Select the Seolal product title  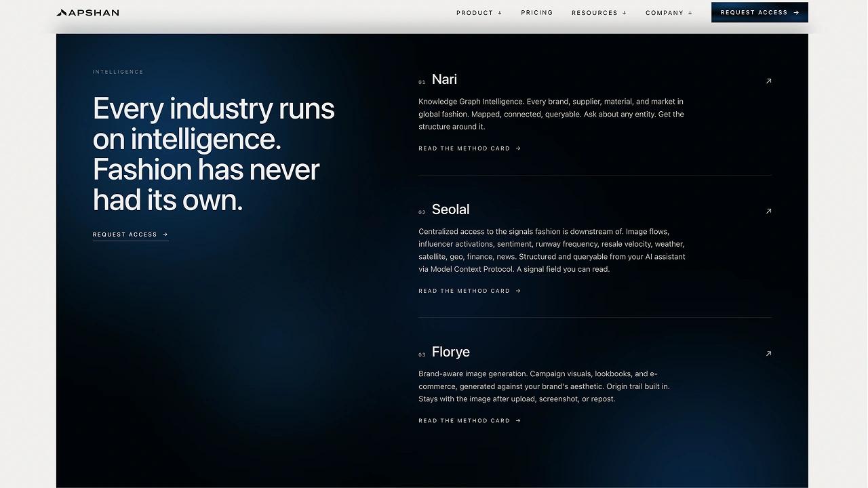tap(450, 209)
